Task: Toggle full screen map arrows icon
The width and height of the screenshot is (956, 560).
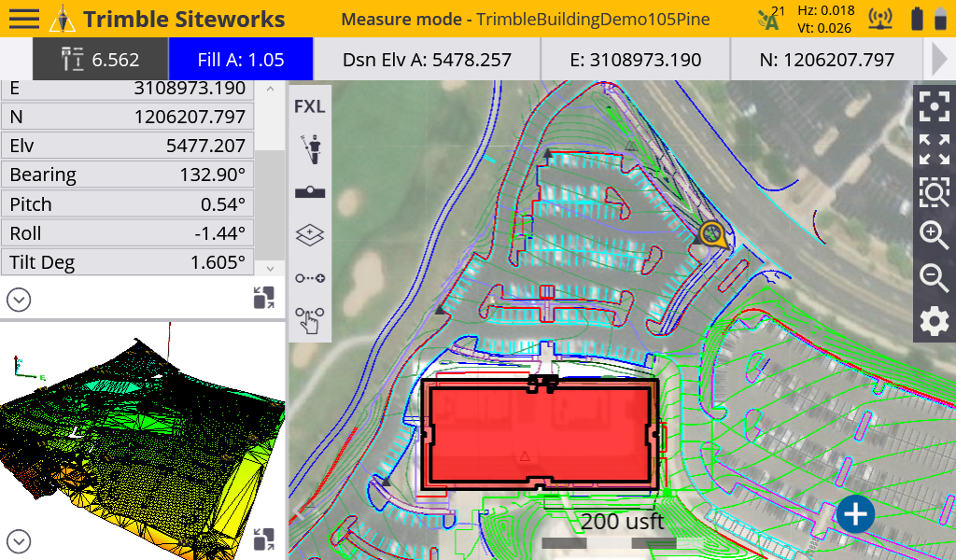Action: (x=934, y=150)
